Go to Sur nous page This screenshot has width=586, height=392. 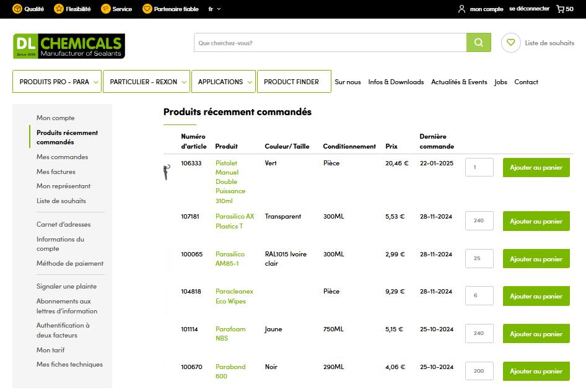click(x=348, y=82)
